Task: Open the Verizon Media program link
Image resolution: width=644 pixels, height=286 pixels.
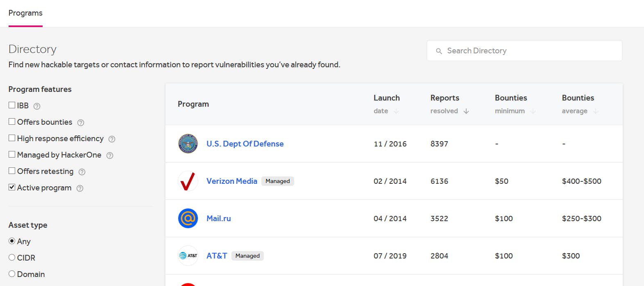Action: [x=232, y=181]
